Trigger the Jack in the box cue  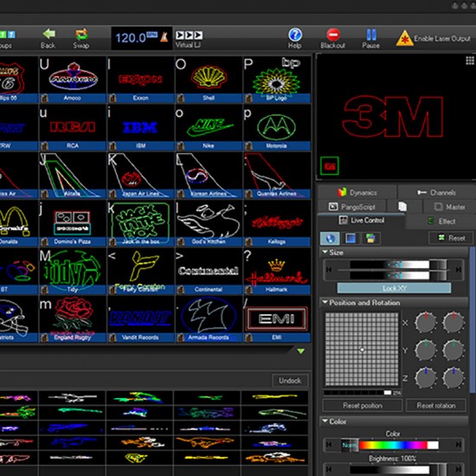coord(141,223)
